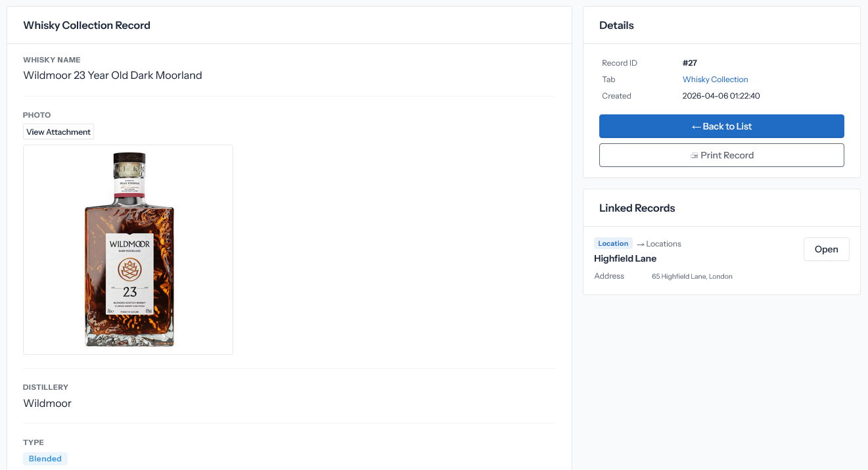The height and width of the screenshot is (470, 868).
Task: Click the whisky name Wildmoor 23 Year Old
Action: point(112,76)
